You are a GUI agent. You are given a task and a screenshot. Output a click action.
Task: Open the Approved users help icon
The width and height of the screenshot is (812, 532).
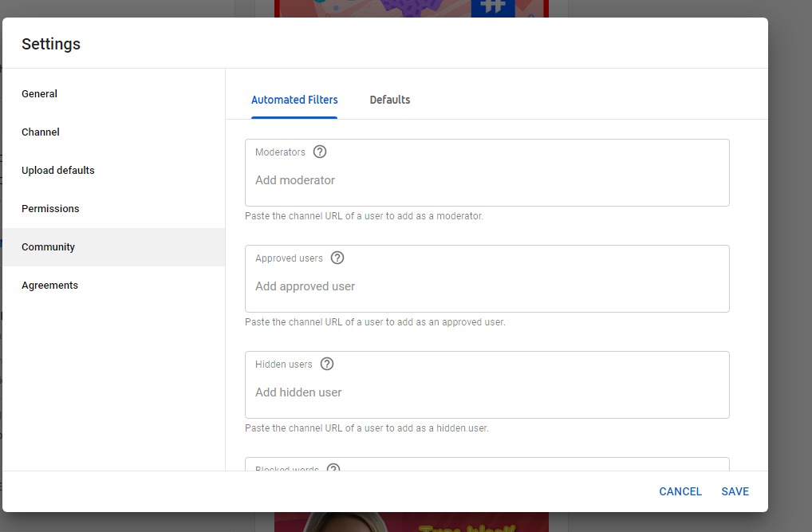click(337, 258)
